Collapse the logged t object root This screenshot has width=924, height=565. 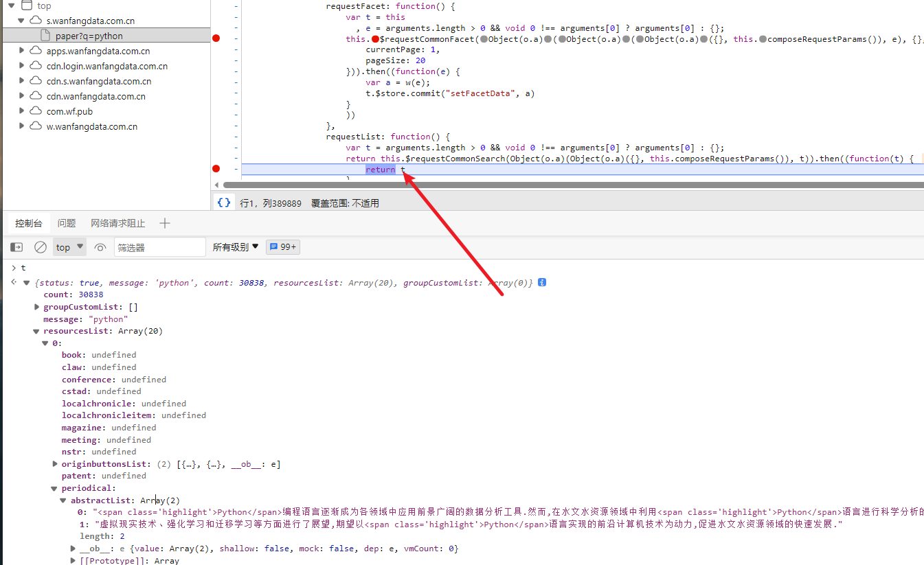coord(26,283)
